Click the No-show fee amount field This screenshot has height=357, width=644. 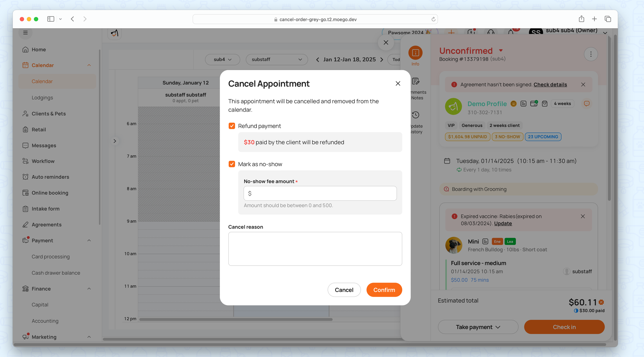point(320,193)
